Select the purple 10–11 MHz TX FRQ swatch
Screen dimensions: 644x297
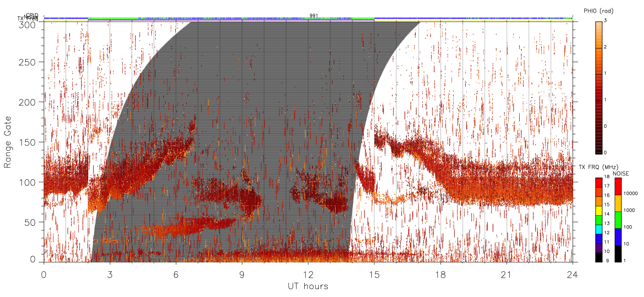pos(598,248)
